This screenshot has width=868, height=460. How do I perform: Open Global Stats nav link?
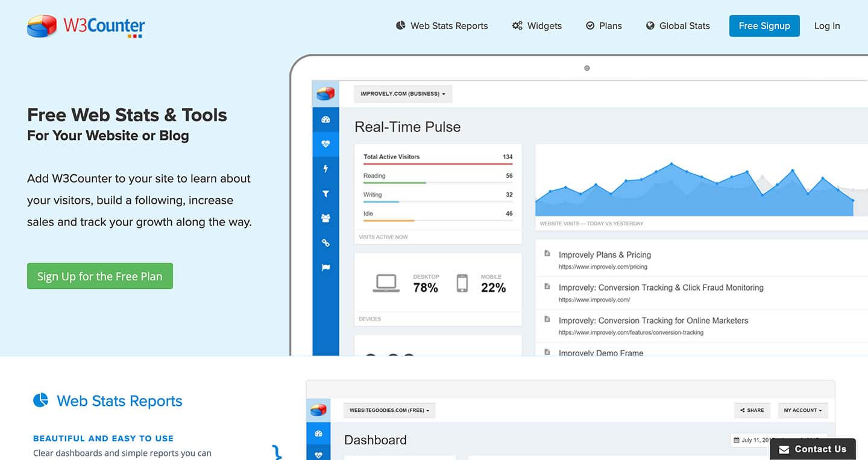(x=678, y=26)
